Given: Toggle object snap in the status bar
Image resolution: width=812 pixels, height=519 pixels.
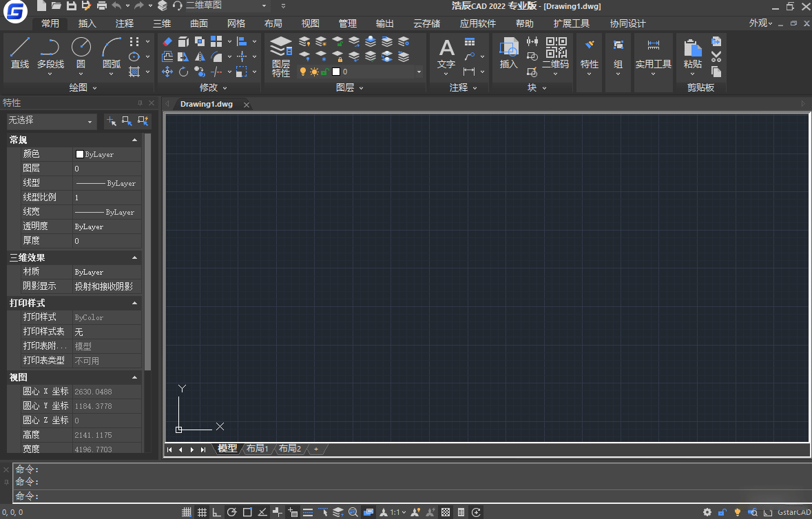Looking at the screenshot, I should (x=247, y=512).
